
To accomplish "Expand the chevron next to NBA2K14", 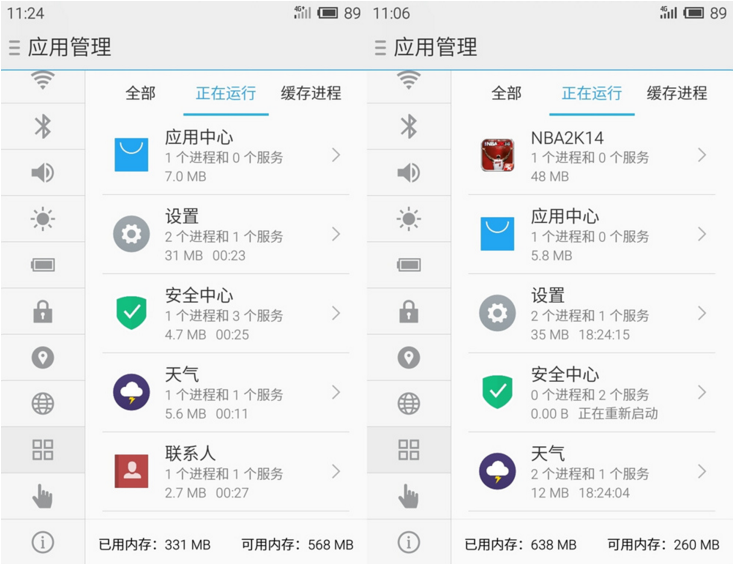I will [702, 155].
